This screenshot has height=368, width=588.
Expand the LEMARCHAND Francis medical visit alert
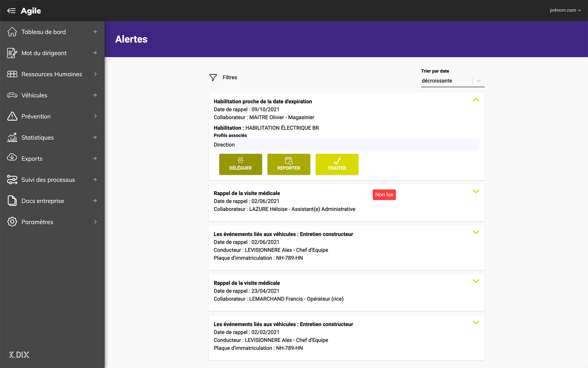coord(476,281)
